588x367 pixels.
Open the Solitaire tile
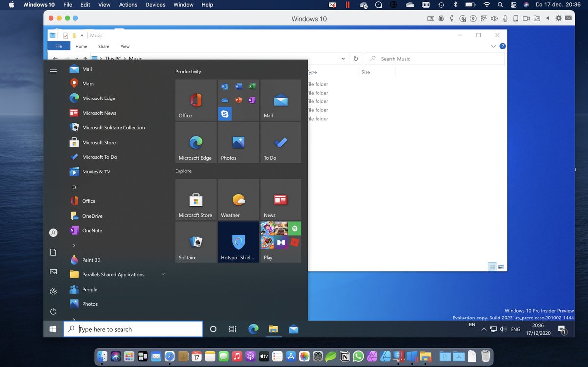click(x=196, y=242)
